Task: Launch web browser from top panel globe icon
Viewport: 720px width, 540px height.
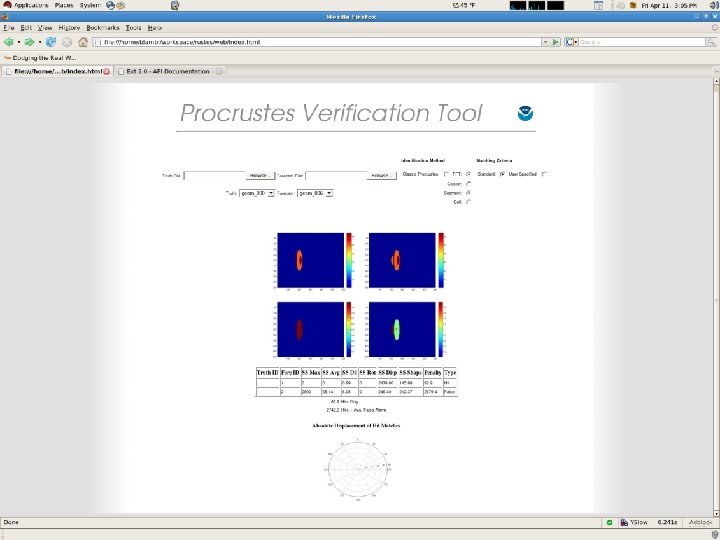Action: pyautogui.click(x=110, y=6)
